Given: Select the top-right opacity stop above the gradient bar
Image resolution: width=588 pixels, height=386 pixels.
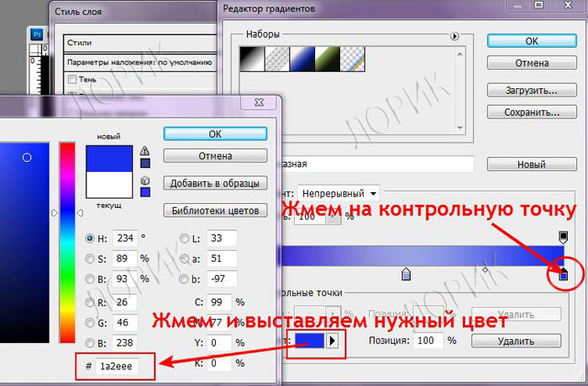Looking at the screenshot, I should [x=564, y=237].
